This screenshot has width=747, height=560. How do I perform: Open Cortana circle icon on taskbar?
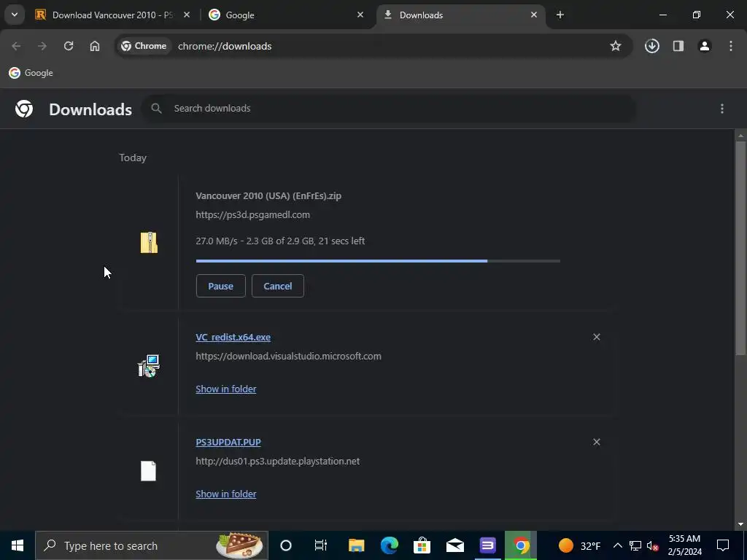[x=286, y=545]
